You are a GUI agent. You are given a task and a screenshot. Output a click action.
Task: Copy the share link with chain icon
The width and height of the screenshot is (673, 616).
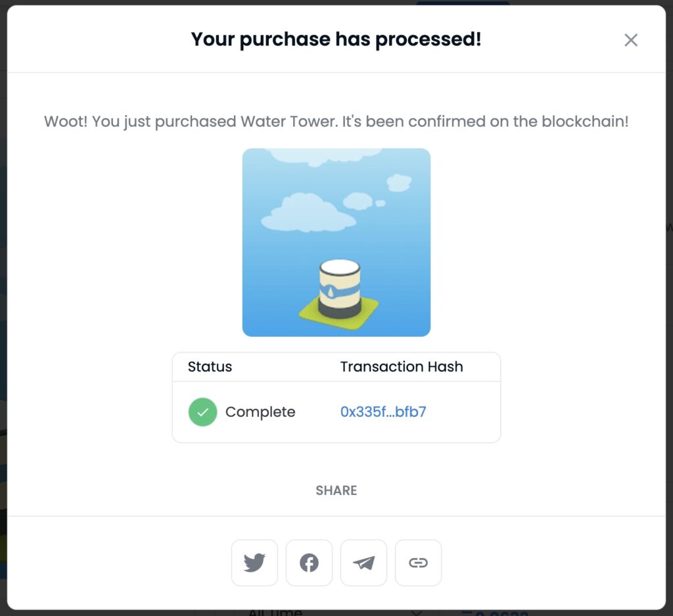pyautogui.click(x=418, y=562)
